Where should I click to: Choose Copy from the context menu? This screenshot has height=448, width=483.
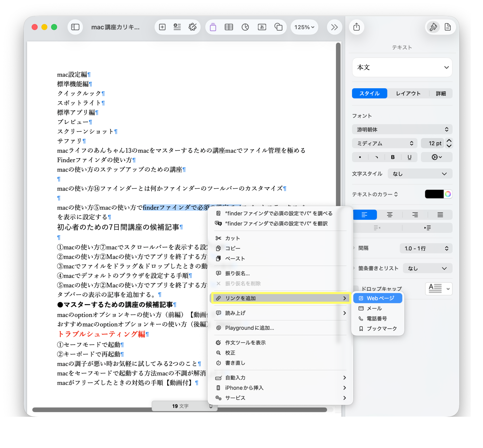tap(280, 248)
